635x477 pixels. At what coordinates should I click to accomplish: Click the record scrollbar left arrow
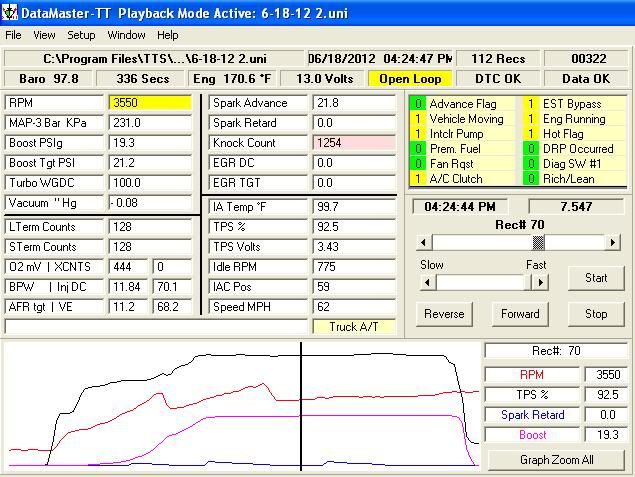(425, 243)
